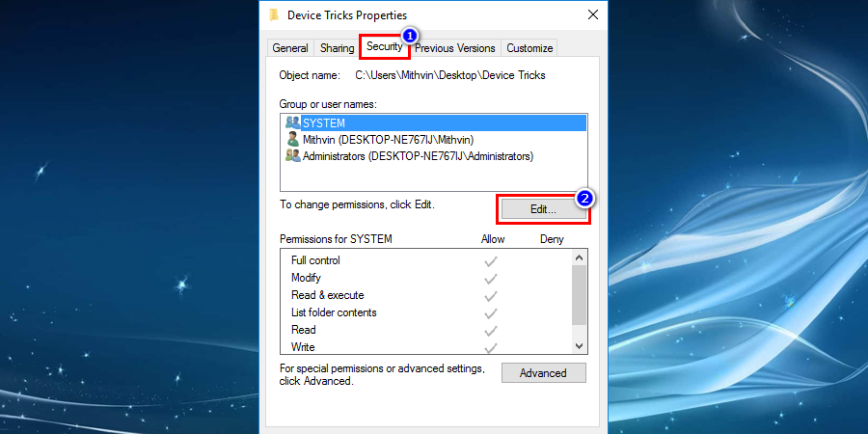Select the Read permission row
The width and height of the screenshot is (868, 434).
(x=425, y=330)
